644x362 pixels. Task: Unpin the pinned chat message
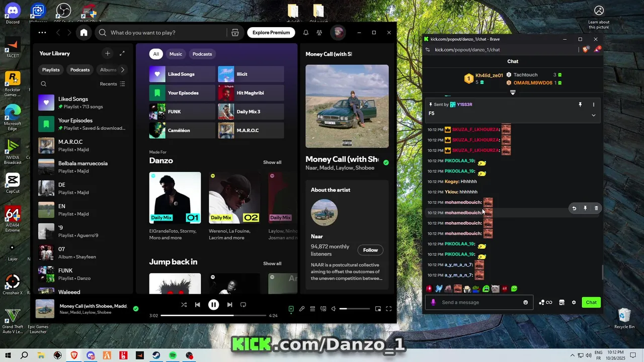click(x=580, y=105)
